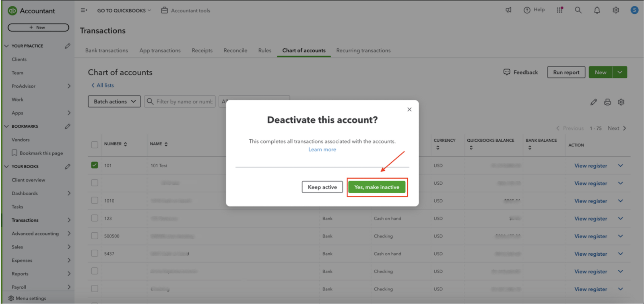644x304 pixels.
Task: Open action dropdown for account 500500 row
Action: click(620, 236)
